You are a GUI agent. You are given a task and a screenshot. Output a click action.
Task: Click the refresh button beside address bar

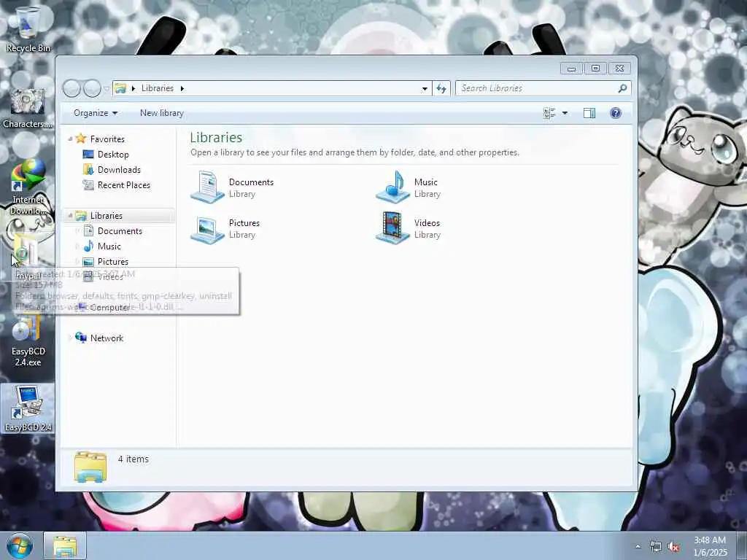pos(441,88)
